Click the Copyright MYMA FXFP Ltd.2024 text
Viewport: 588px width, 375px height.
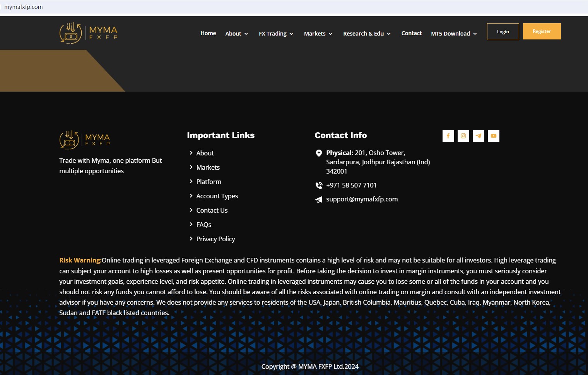click(310, 366)
